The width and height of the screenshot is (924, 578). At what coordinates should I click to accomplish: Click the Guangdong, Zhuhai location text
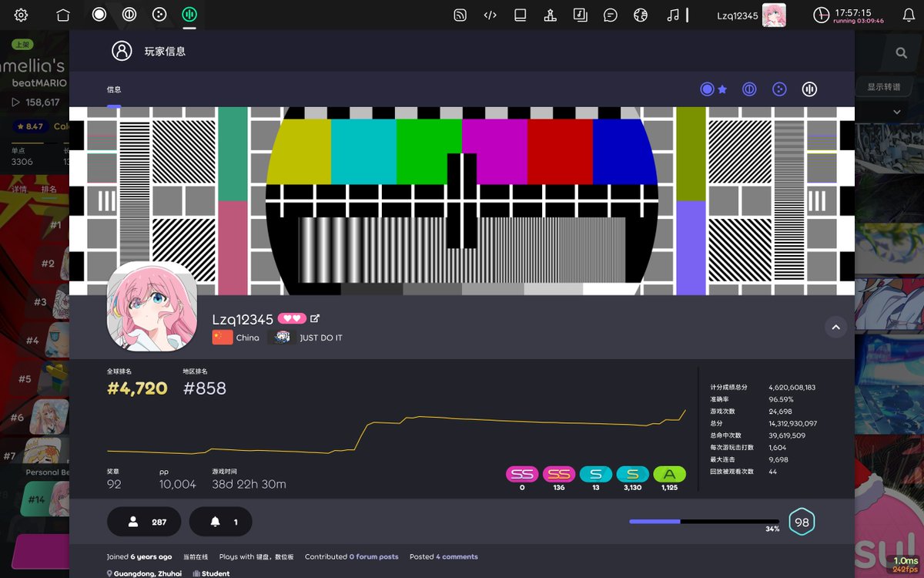(148, 573)
